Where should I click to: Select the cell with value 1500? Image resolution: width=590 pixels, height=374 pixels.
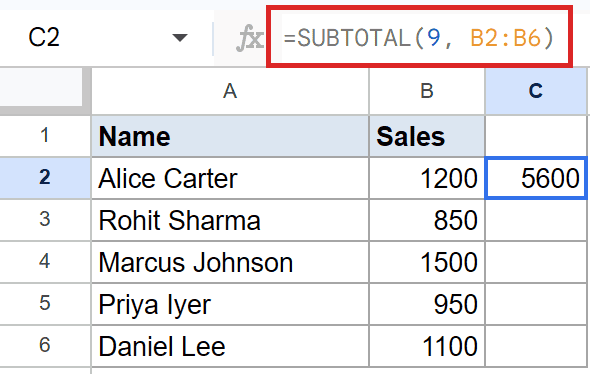tap(427, 263)
